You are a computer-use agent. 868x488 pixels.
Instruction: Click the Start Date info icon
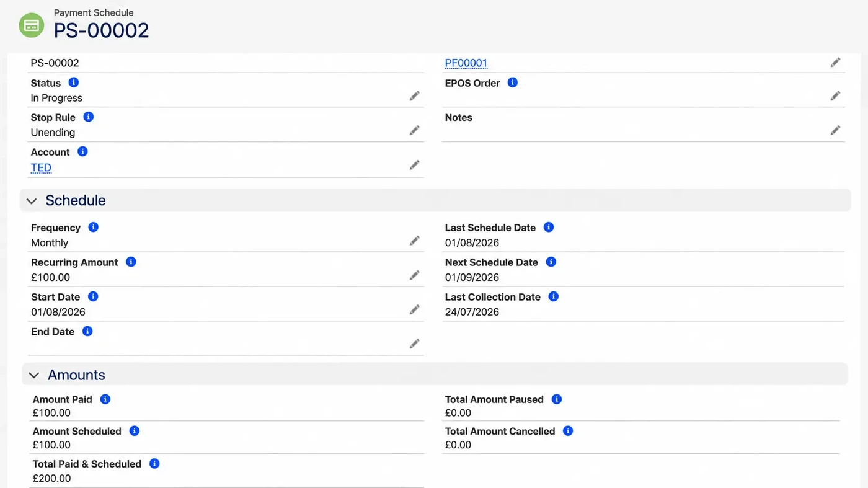tap(93, 296)
